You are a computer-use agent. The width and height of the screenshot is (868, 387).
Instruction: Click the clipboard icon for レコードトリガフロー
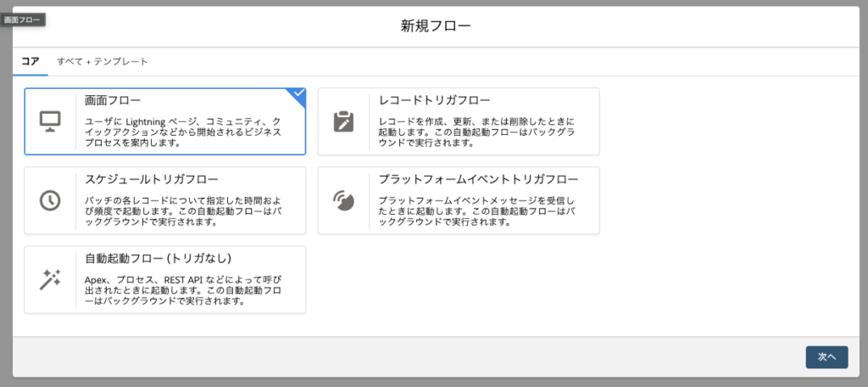pyautogui.click(x=343, y=121)
